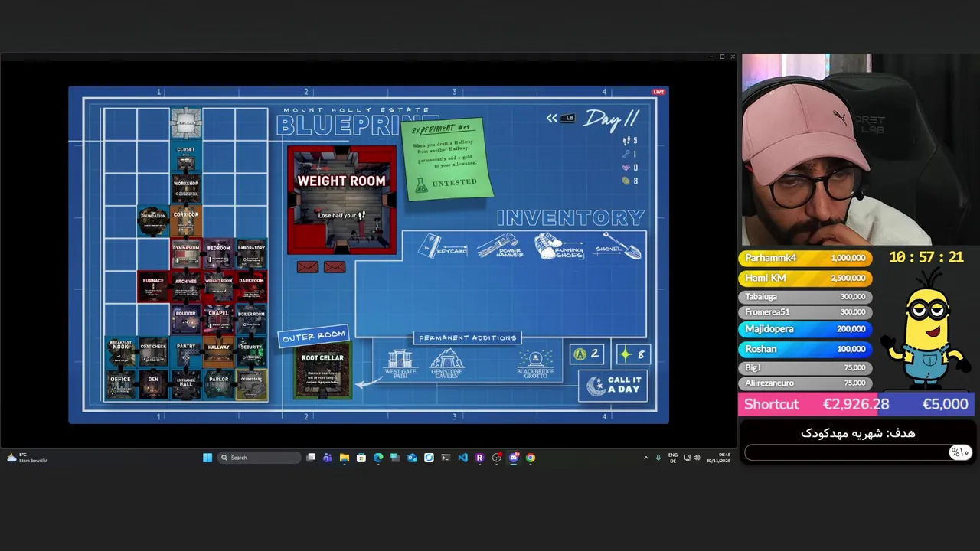Select the Commissary room on the map
The height and width of the screenshot is (551, 980).
coord(251,386)
